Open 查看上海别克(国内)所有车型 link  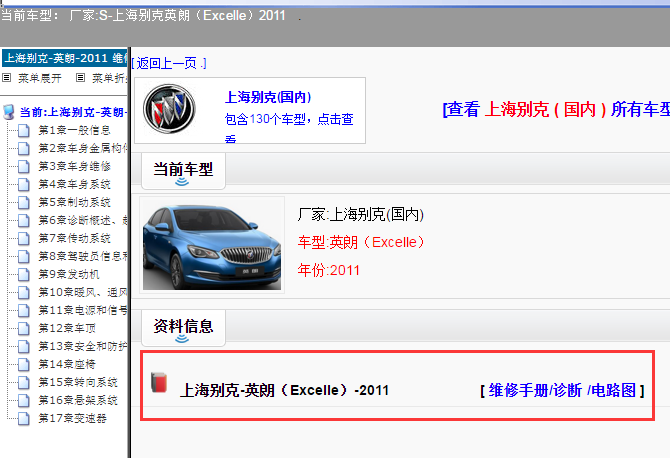tap(556, 109)
